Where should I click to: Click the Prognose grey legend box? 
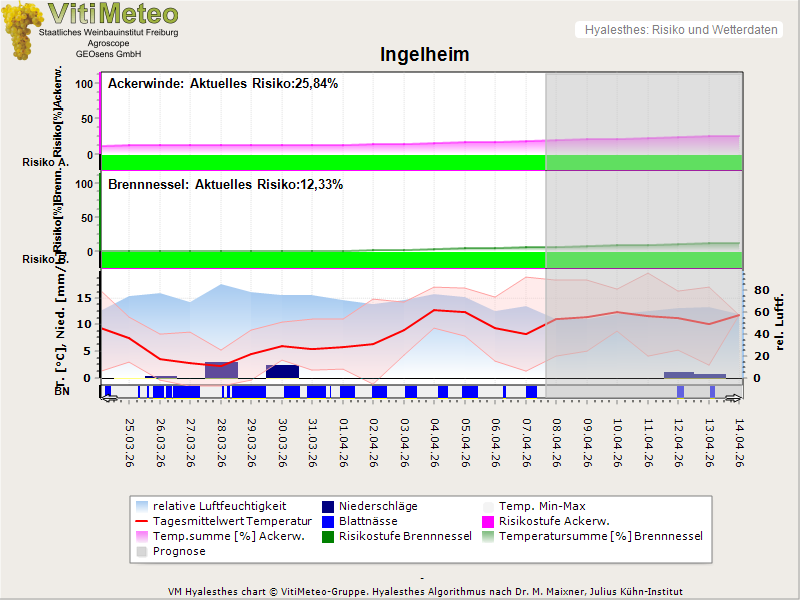(141, 551)
